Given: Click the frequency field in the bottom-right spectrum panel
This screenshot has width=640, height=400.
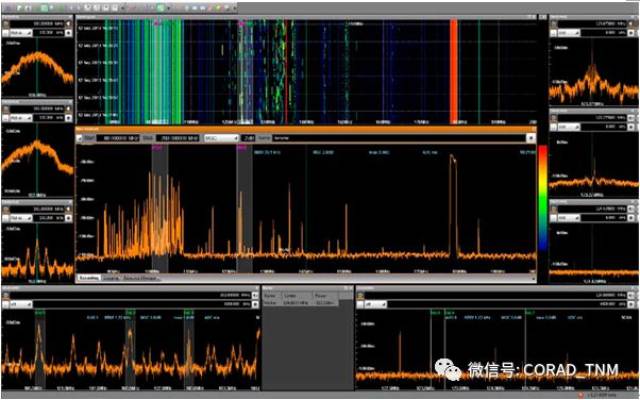Looking at the screenshot, I should click(495, 295).
